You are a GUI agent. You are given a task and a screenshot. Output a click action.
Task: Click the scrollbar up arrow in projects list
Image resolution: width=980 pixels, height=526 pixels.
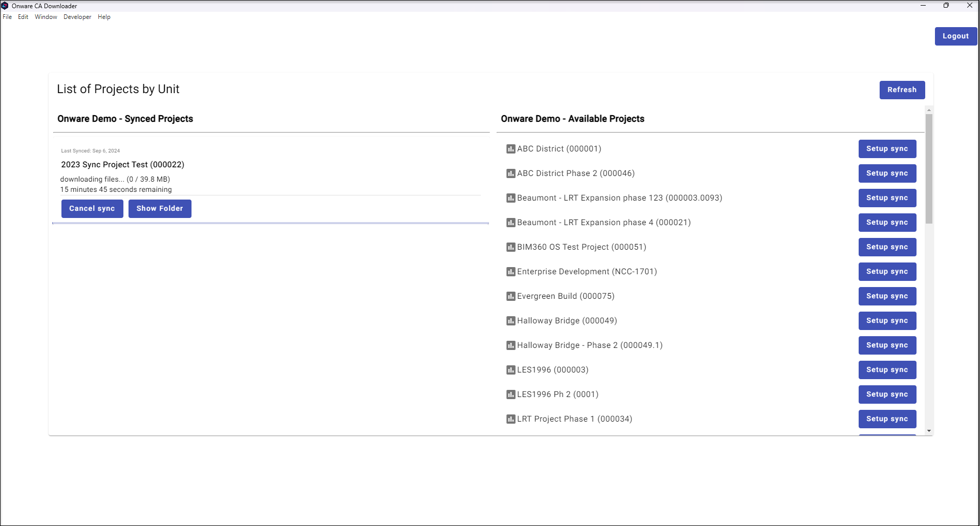[929, 110]
